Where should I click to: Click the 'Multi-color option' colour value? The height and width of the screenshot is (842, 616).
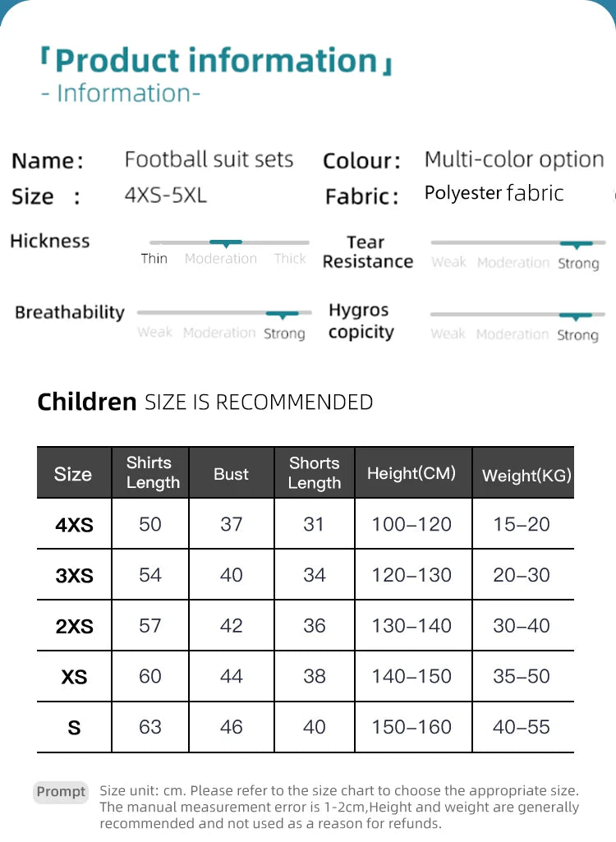514,159
